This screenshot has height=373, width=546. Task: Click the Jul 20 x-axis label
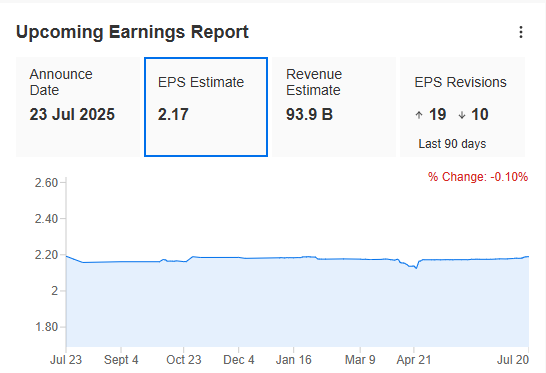click(513, 360)
